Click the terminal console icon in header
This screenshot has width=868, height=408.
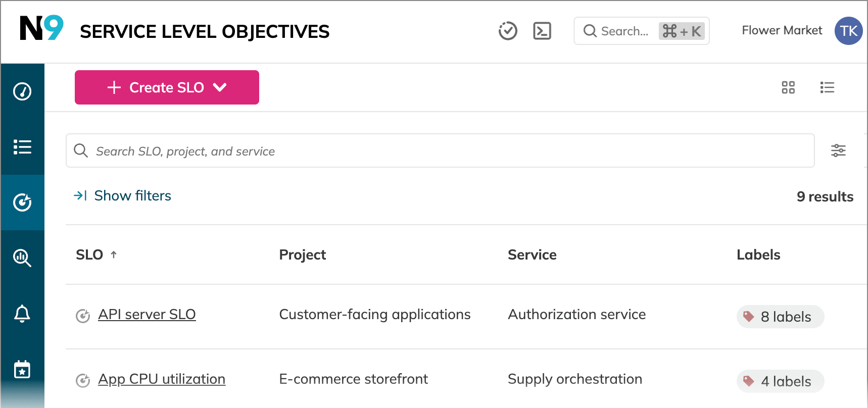coord(542,31)
